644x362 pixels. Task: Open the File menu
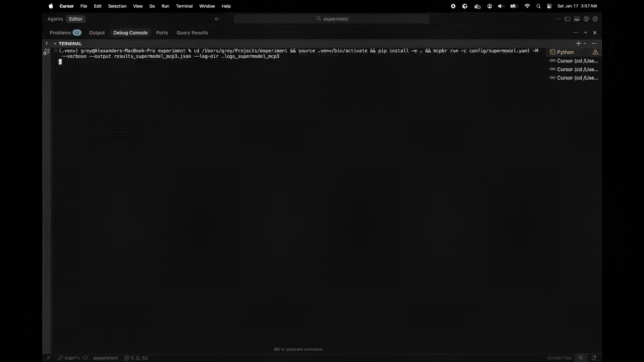click(x=84, y=6)
